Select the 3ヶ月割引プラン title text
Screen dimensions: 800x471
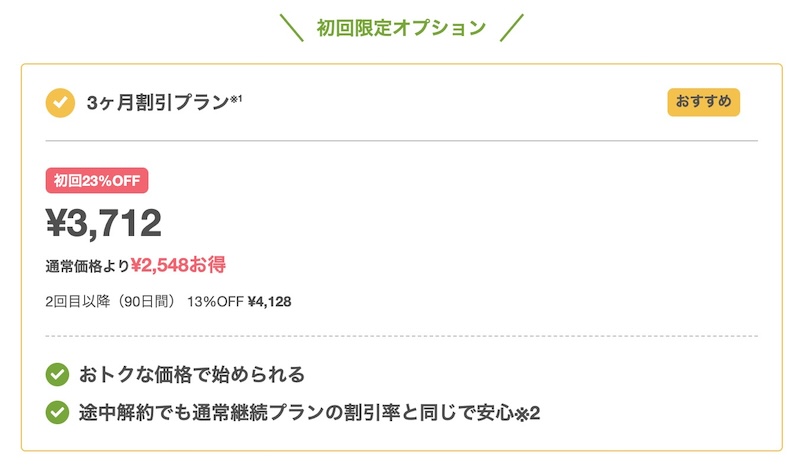[158, 103]
